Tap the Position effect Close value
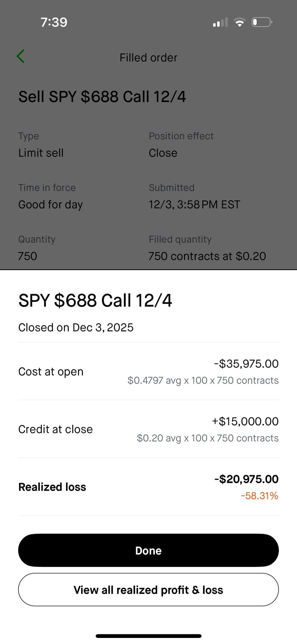The image size is (297, 644). (x=163, y=153)
